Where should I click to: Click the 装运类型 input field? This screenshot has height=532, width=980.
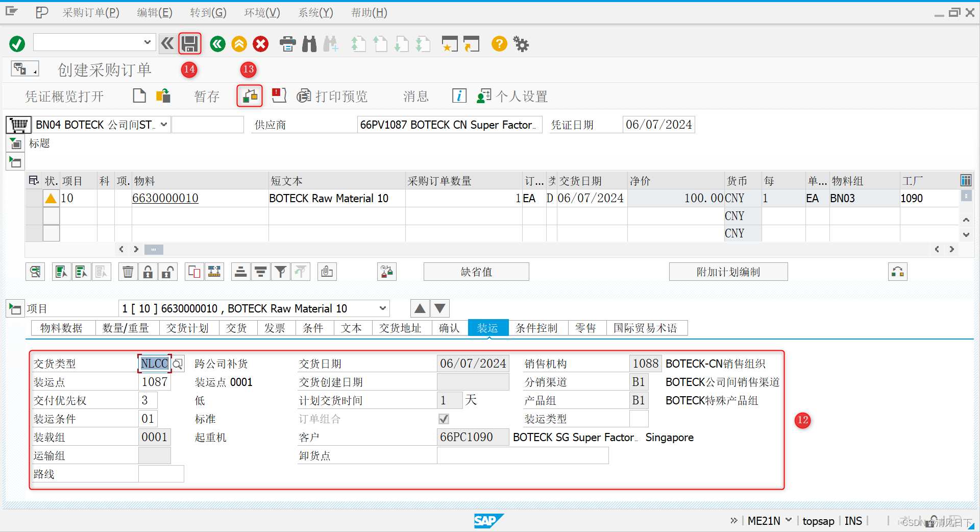tap(639, 419)
